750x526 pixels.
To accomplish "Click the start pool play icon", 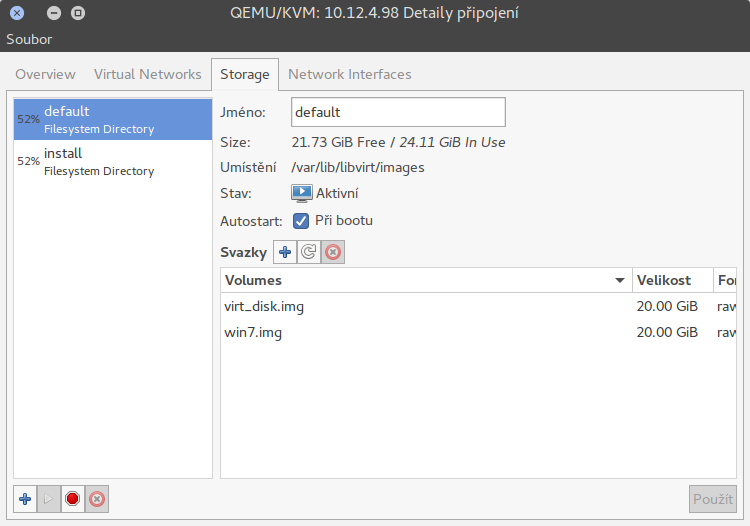I will click(x=49, y=498).
